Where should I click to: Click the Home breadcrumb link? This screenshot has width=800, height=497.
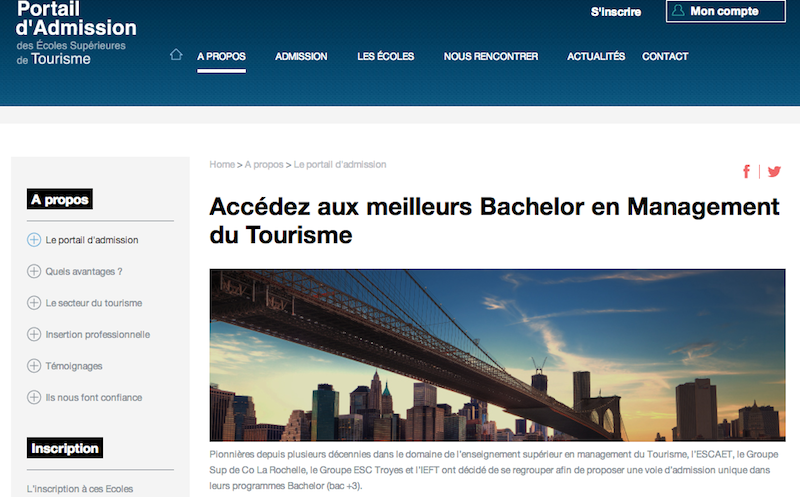pyautogui.click(x=221, y=164)
